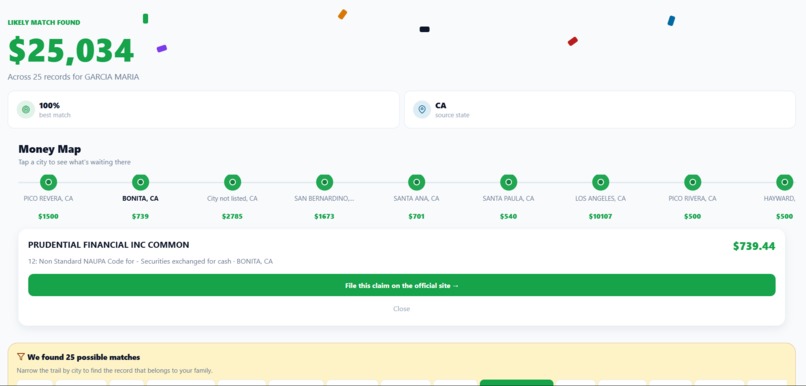Click the $2785 amount for City not listed
Image resolution: width=806 pixels, height=386 pixels.
click(232, 216)
